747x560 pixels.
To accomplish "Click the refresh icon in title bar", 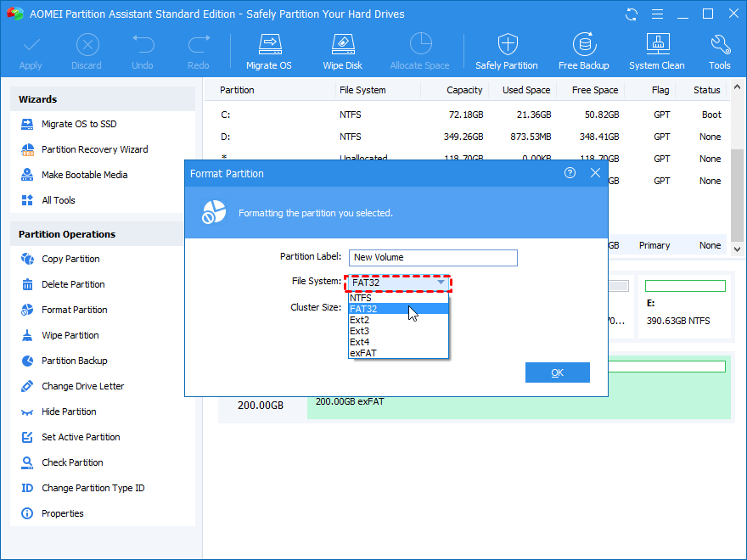I will [632, 14].
